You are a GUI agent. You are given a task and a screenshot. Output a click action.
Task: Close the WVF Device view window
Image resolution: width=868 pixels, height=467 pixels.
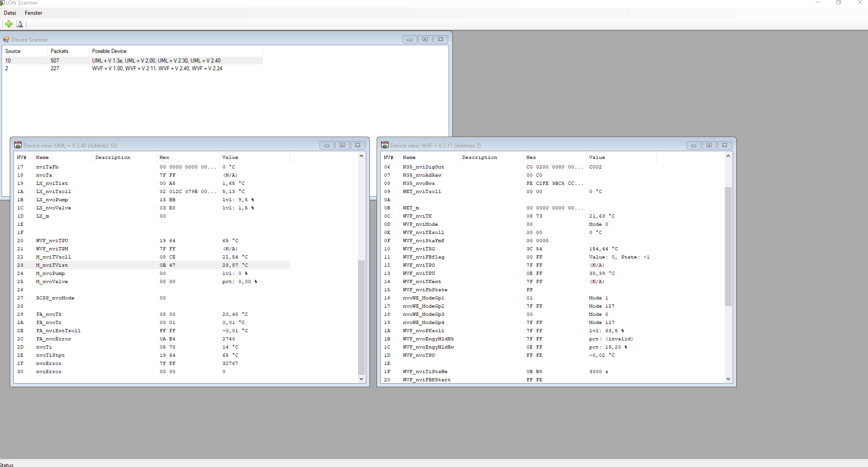[x=724, y=145]
